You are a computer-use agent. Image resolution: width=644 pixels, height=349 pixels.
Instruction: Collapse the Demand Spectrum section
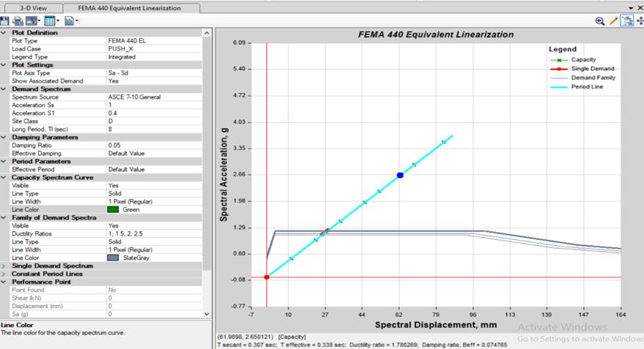(x=4, y=89)
